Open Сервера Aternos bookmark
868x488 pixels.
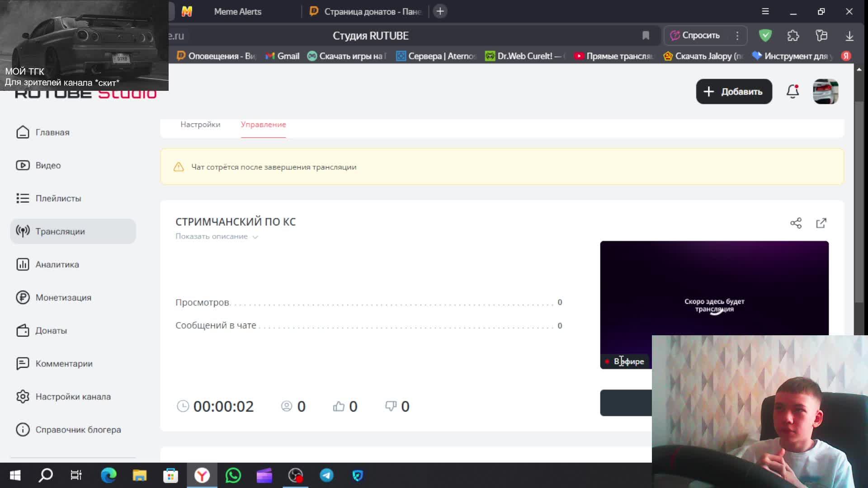click(x=436, y=56)
